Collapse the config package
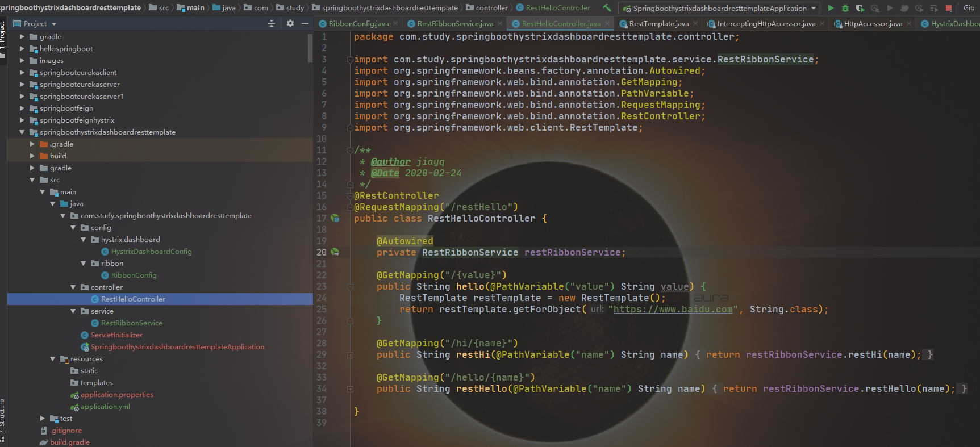980x447 pixels. tap(73, 228)
